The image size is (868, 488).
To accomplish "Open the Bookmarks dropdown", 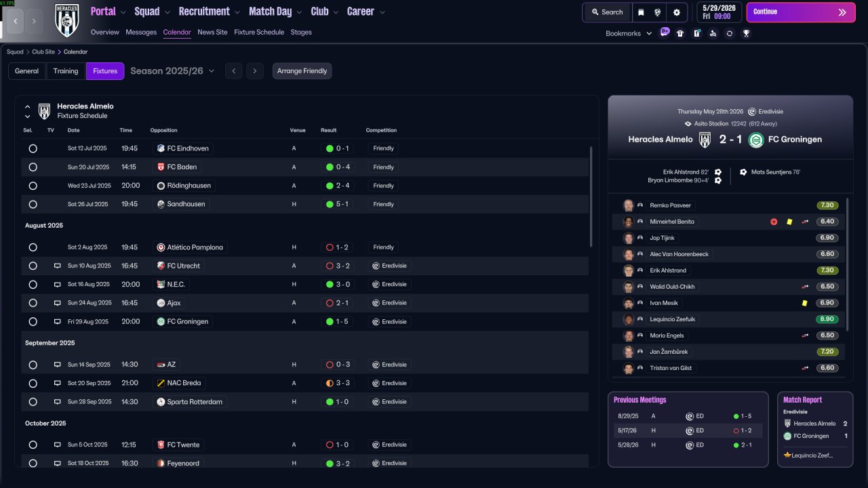I will [629, 33].
